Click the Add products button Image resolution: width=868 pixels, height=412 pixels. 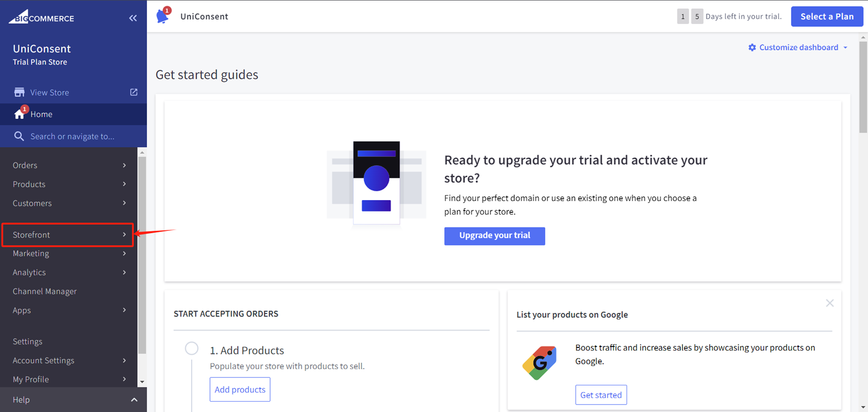[240, 389]
